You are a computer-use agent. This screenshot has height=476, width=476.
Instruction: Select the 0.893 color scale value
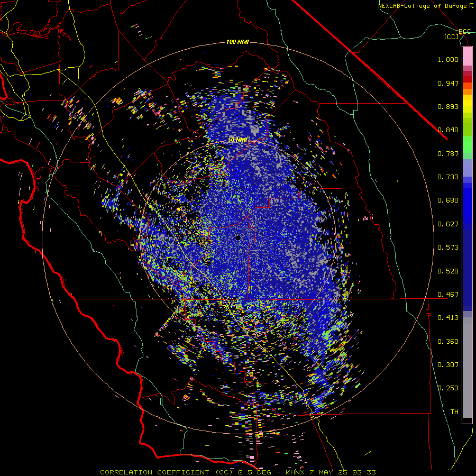pyautogui.click(x=448, y=106)
